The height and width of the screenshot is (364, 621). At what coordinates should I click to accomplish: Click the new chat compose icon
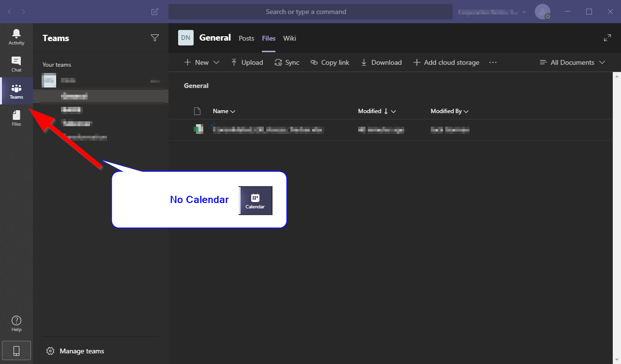click(155, 12)
